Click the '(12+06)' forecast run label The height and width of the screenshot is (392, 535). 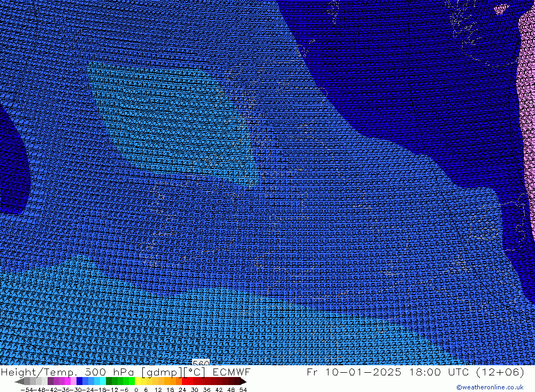pos(500,372)
